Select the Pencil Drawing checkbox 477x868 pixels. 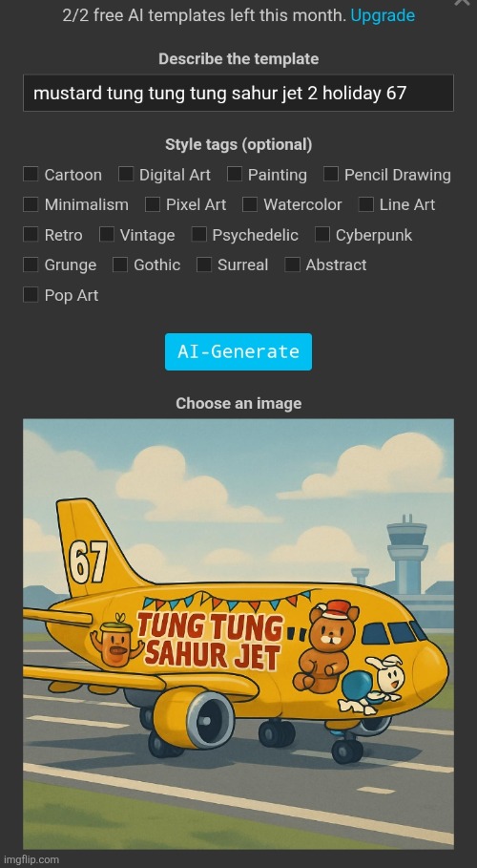[331, 174]
